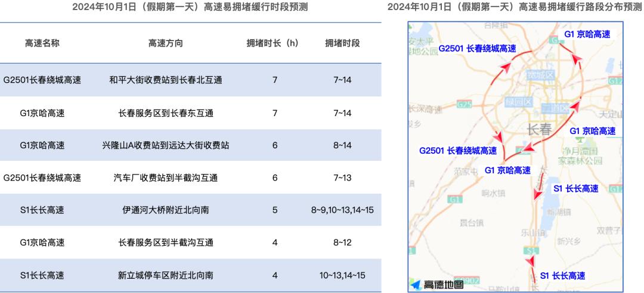Select 伊通河大桥附近北向南 direction cell
Image resolution: width=644 pixels, height=293 pixels.
(166, 210)
